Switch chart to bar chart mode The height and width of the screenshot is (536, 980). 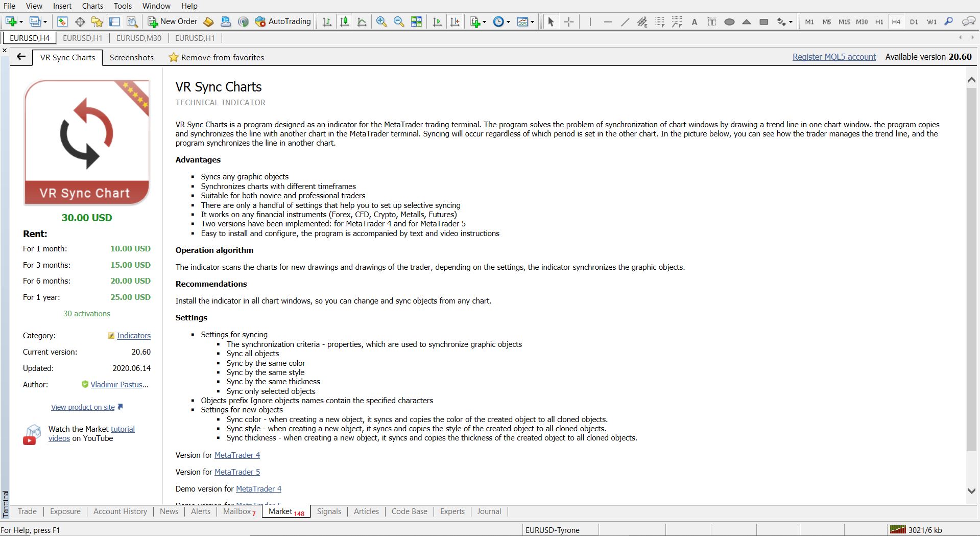coord(327,21)
